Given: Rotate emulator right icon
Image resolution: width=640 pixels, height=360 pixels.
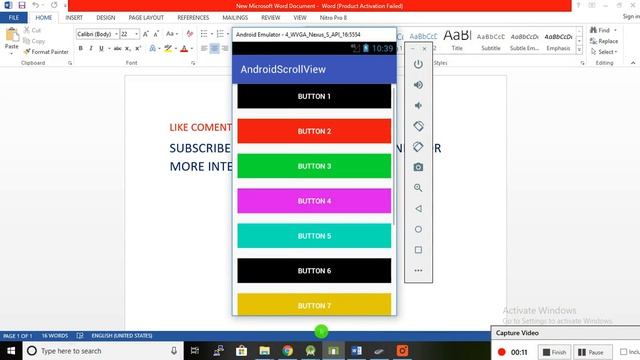Looking at the screenshot, I should coord(418,147).
